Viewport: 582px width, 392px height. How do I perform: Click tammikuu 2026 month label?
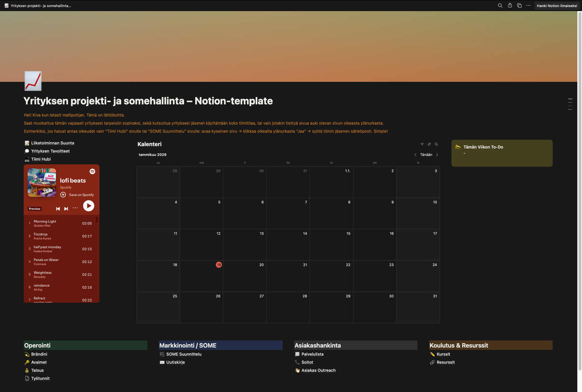pyautogui.click(x=153, y=155)
